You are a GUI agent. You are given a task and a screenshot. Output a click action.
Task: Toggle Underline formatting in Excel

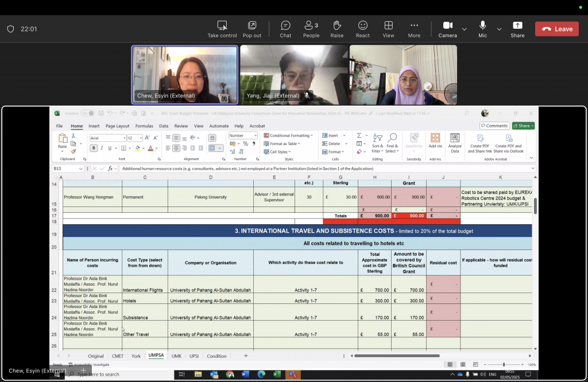click(x=110, y=148)
